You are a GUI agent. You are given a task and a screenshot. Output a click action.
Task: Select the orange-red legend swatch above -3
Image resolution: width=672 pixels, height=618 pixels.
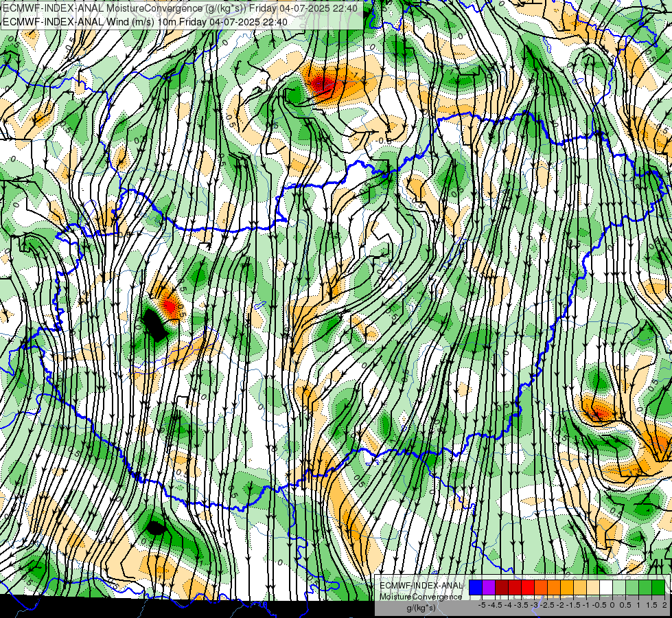tap(541, 588)
